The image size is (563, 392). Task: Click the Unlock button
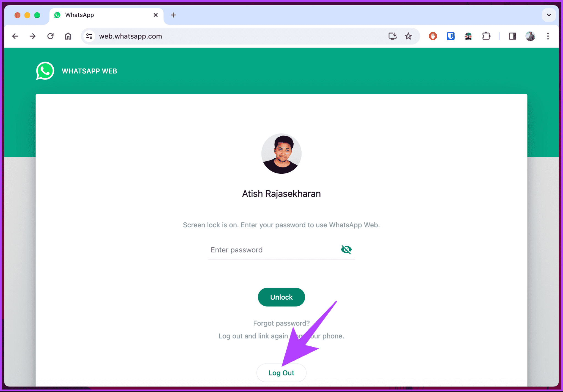pos(281,297)
